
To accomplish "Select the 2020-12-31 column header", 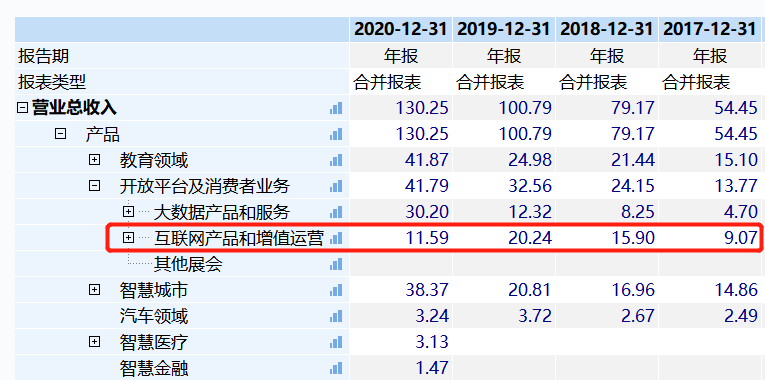I will pyautogui.click(x=401, y=29).
